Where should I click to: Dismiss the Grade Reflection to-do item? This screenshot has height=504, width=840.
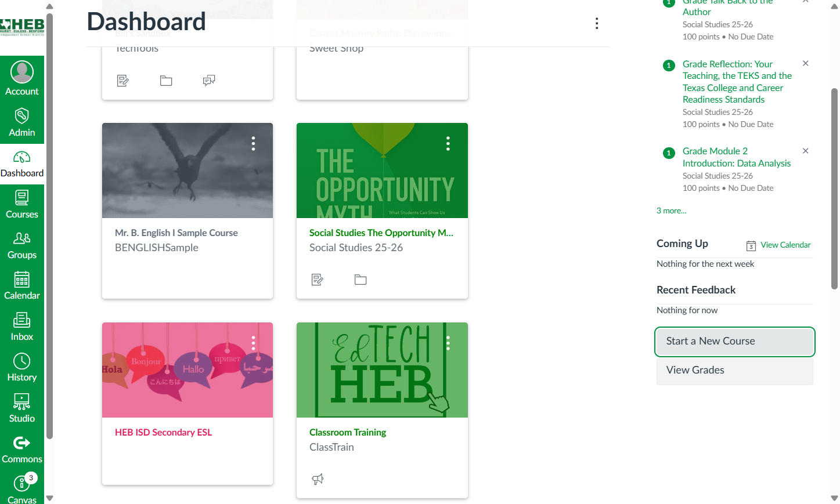pos(805,63)
